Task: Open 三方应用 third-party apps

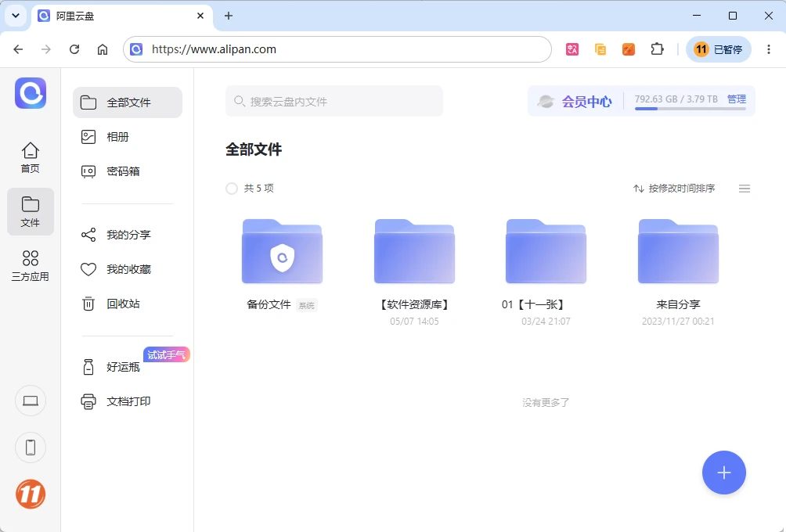Action: tap(30, 265)
